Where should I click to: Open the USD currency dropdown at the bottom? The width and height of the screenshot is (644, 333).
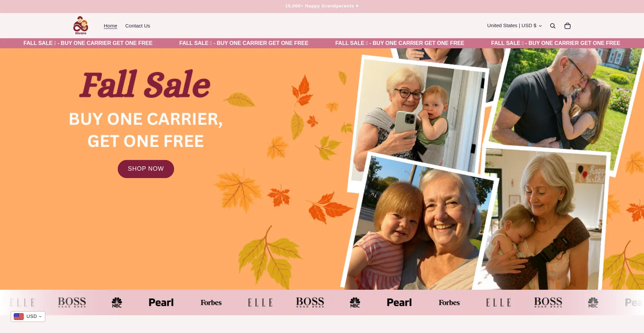[x=28, y=316]
